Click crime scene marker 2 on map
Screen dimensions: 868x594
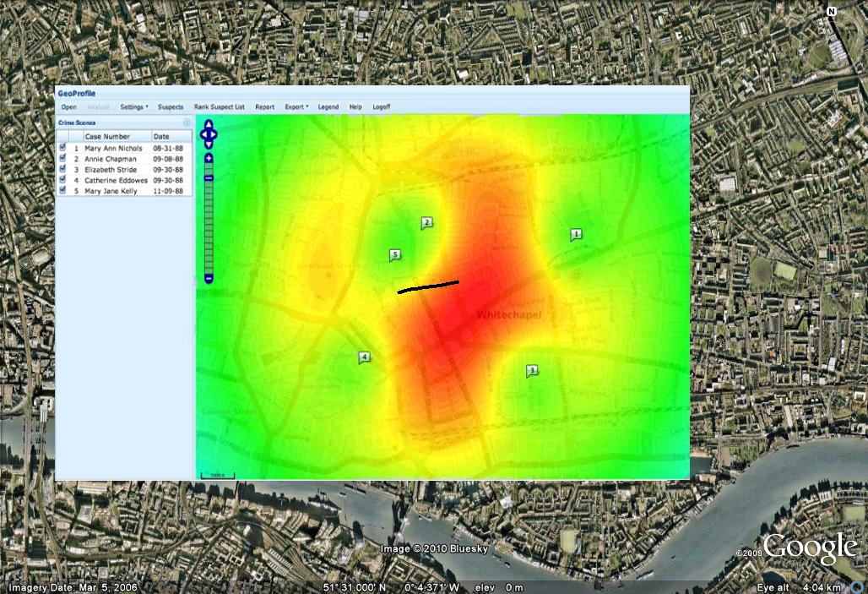pos(426,222)
